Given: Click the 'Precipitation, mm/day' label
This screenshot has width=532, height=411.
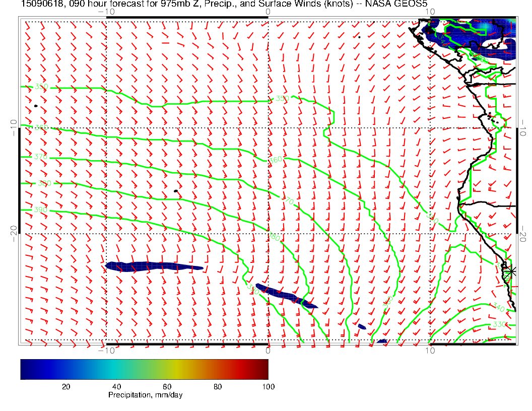Looking at the screenshot, I should pos(145,395).
